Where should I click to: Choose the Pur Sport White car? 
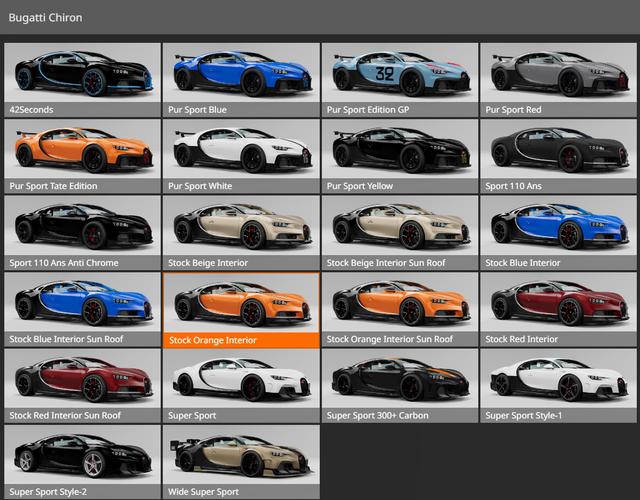tap(241, 156)
